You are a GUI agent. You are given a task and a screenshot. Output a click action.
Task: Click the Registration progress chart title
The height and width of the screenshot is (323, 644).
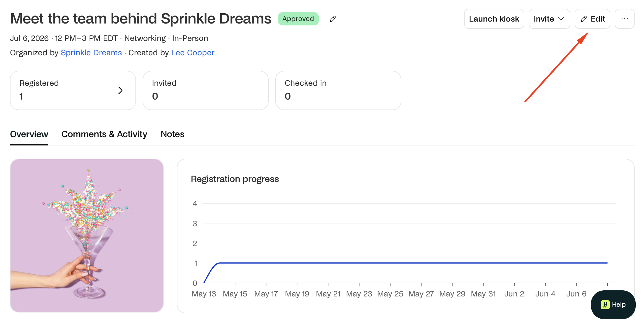pyautogui.click(x=235, y=179)
